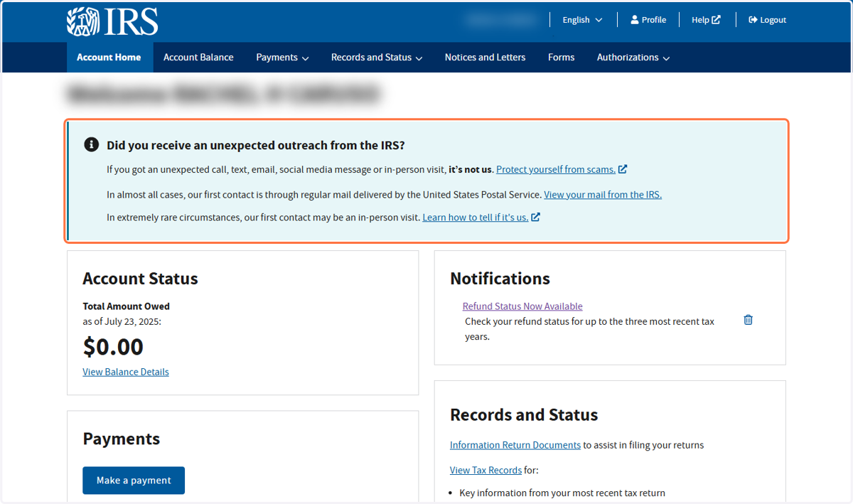Open the Account Balance tab
The height and width of the screenshot is (504, 853).
(198, 58)
